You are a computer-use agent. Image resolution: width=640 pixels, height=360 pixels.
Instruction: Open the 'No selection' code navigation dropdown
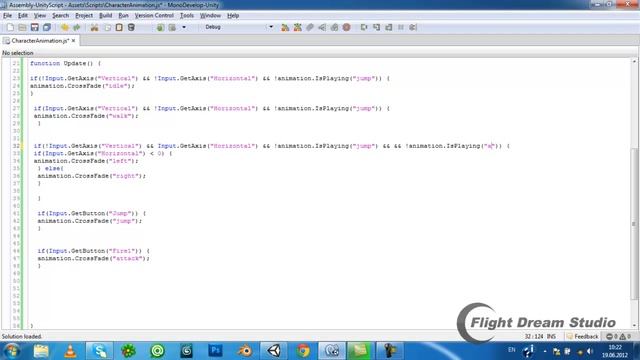tap(18, 53)
